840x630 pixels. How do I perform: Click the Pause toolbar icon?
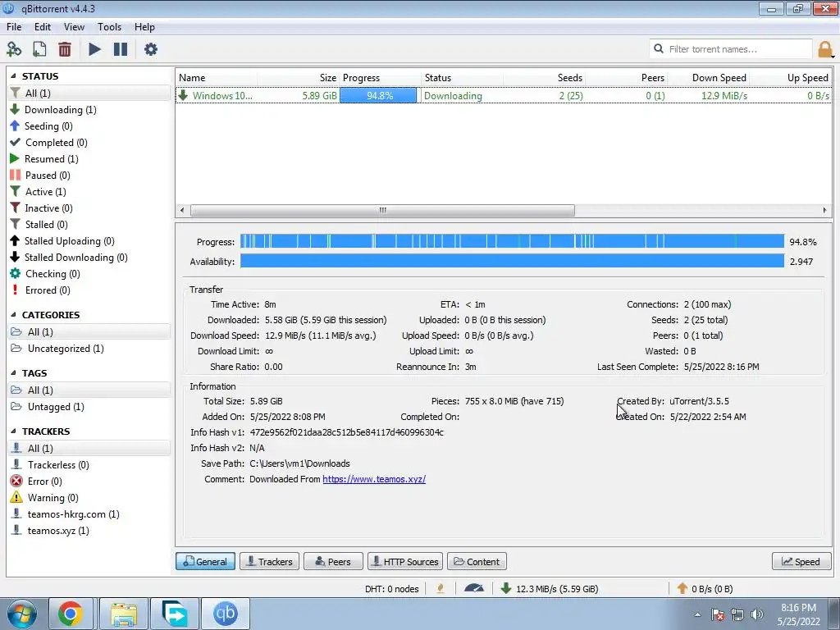tap(121, 49)
